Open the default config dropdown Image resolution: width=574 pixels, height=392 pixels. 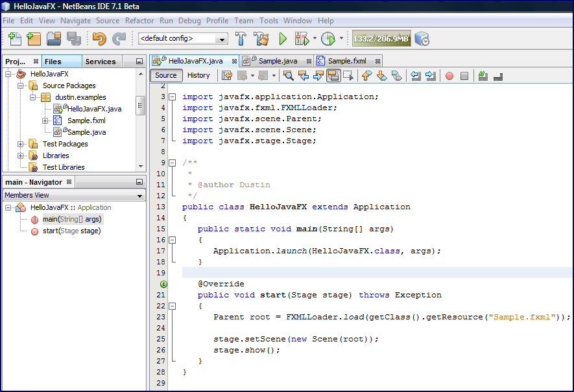[x=221, y=39]
